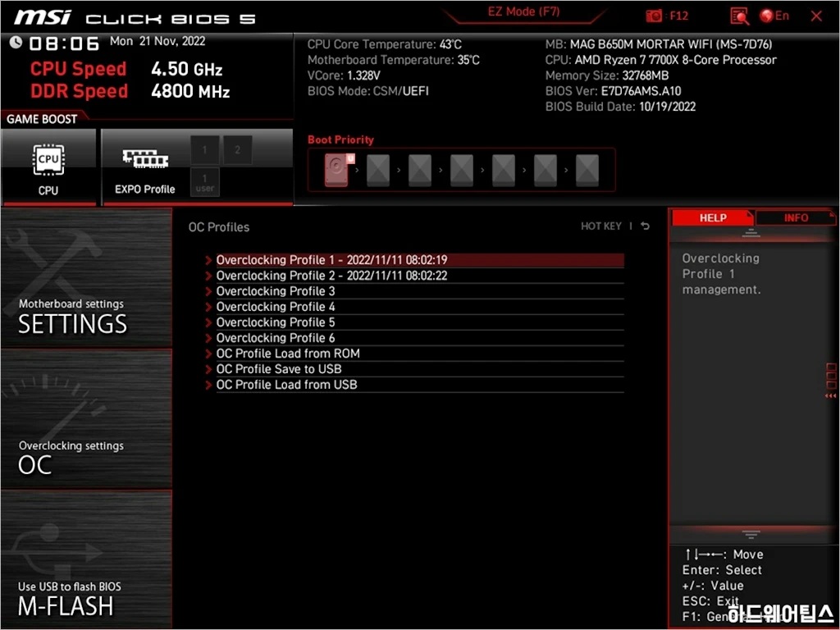
Task: Open OC Profile Load from USB
Action: [419, 384]
